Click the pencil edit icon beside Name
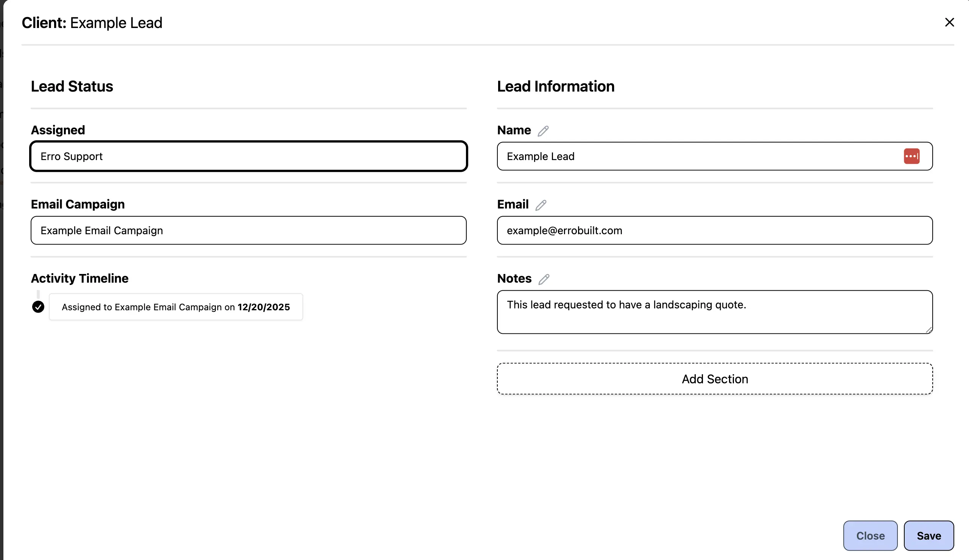Image resolution: width=969 pixels, height=560 pixels. pos(543,131)
